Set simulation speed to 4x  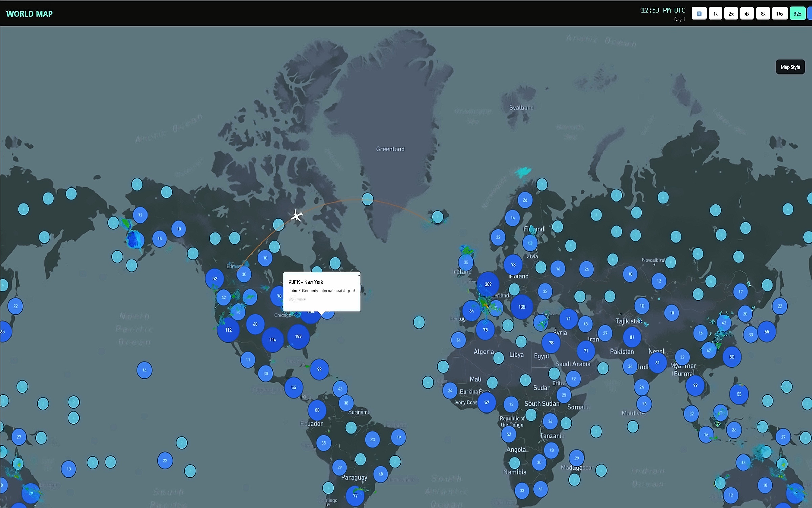pos(747,14)
